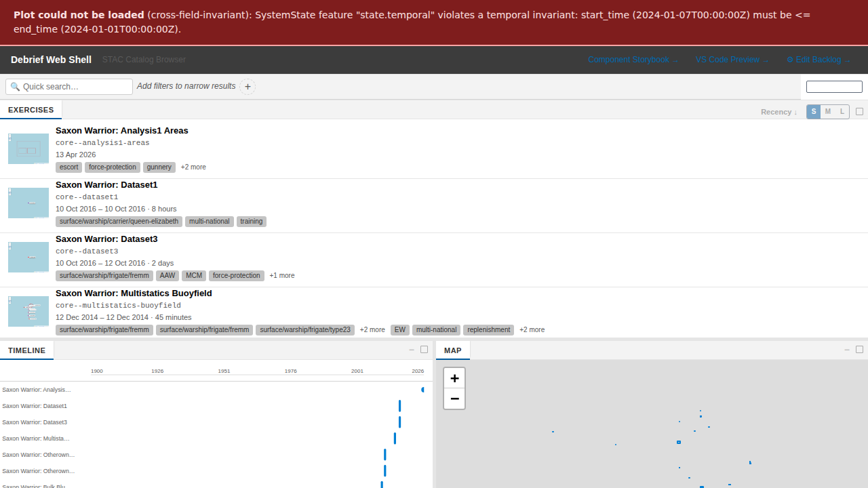Viewport: 868px width, 488px height.
Task: Click the 2001 year label on timeline
Action: [357, 371]
